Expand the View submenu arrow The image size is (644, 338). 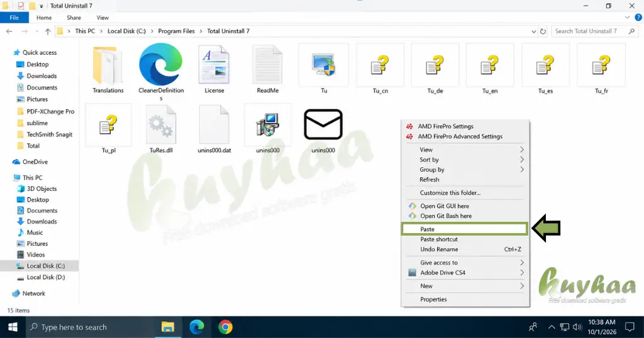[521, 150]
